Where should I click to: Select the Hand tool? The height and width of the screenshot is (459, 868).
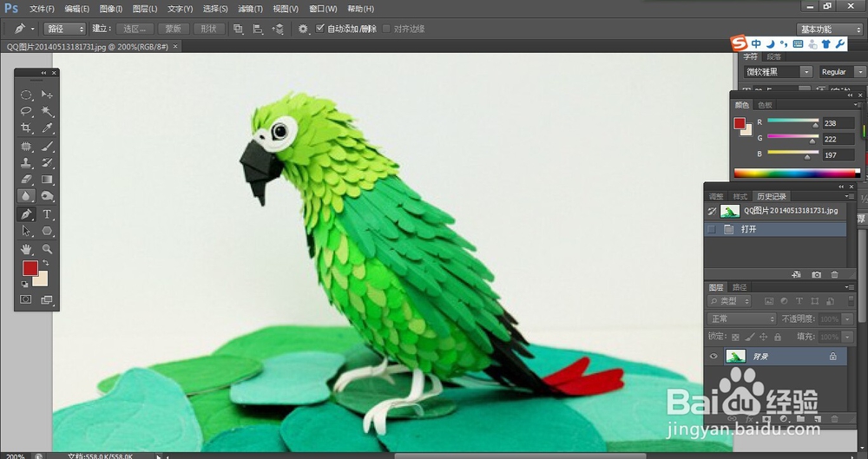point(26,249)
